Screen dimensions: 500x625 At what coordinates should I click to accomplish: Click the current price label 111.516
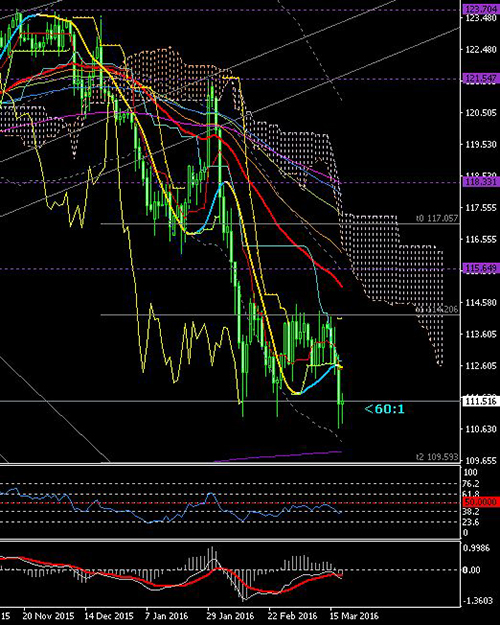click(x=480, y=401)
